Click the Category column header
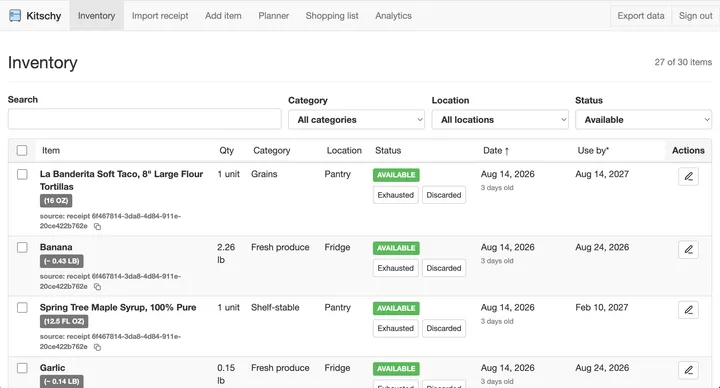The width and height of the screenshot is (720, 388). tap(271, 151)
